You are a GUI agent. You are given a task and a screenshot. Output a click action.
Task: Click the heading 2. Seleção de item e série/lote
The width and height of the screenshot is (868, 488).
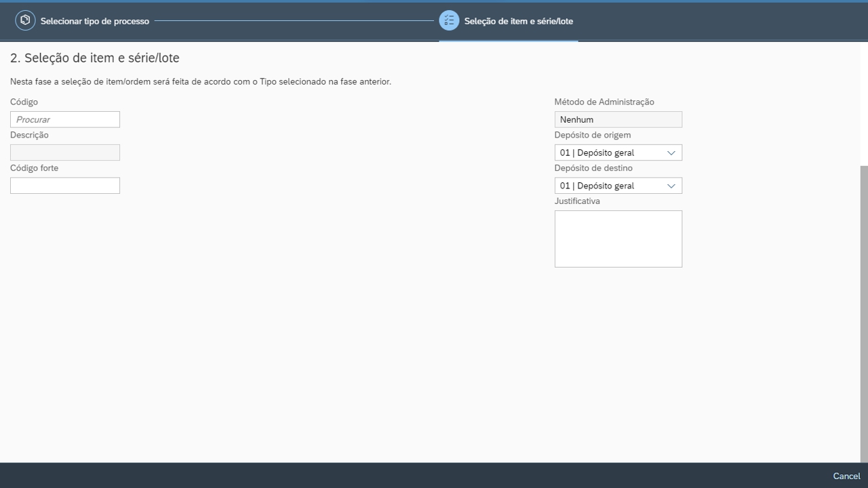coord(95,58)
